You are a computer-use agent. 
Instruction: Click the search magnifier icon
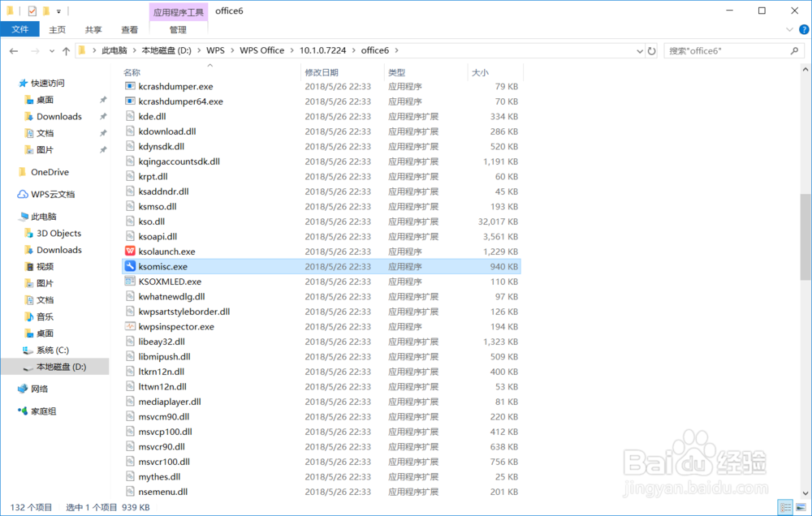pyautogui.click(x=794, y=51)
